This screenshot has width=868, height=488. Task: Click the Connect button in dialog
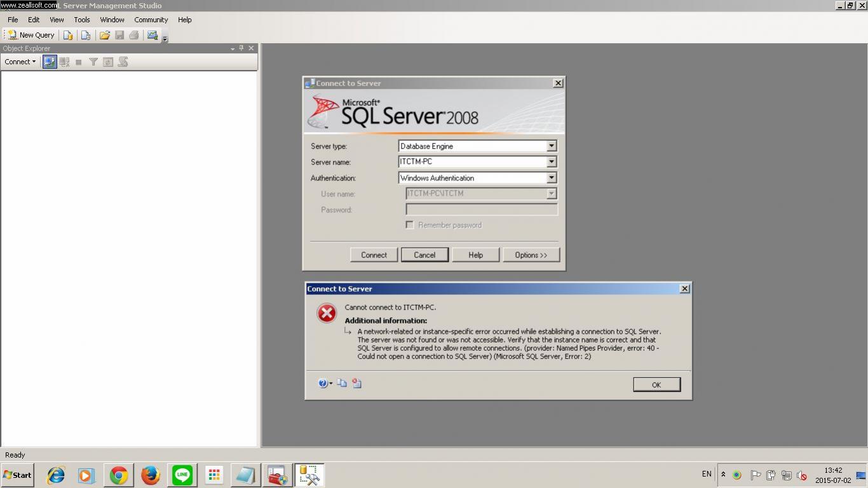pyautogui.click(x=374, y=255)
